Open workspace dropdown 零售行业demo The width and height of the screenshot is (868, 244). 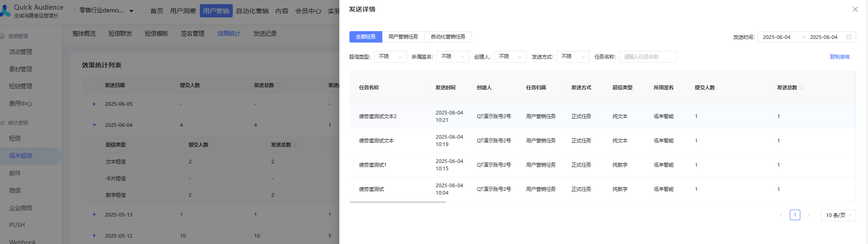click(106, 11)
